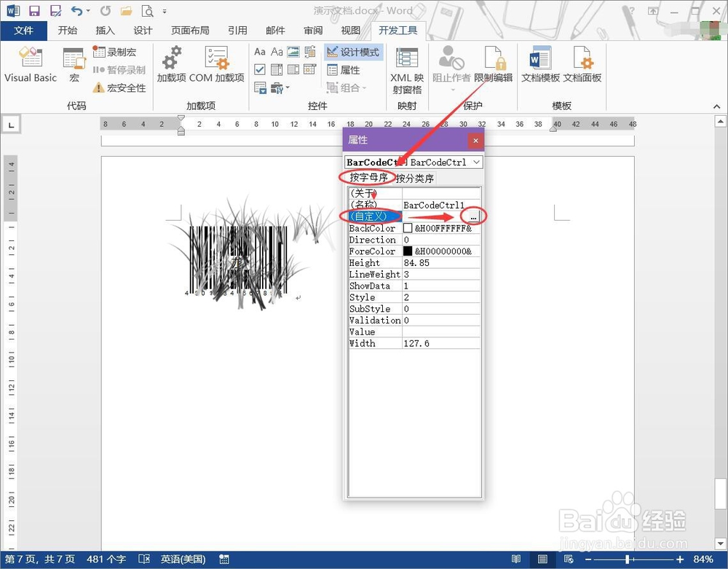Open XML Mapping Pane (XML 映射窗格)

[407, 70]
